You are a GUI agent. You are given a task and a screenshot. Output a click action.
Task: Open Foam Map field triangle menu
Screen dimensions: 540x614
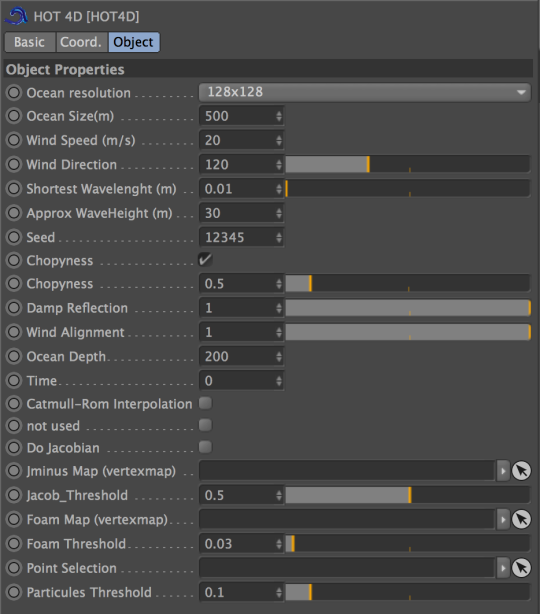503,519
